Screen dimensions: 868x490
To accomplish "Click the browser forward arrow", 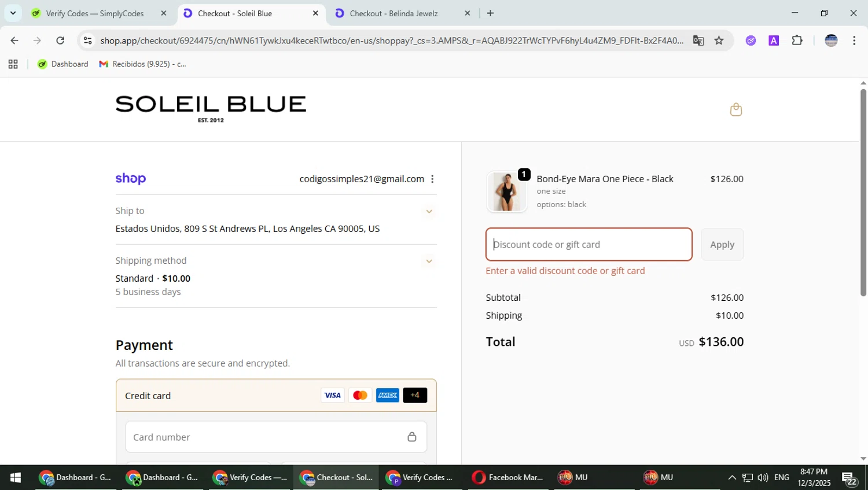I will 37,40.
